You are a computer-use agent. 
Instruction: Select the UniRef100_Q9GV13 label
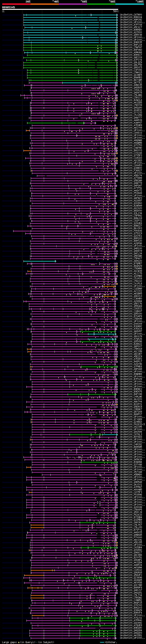(x=131, y=296)
